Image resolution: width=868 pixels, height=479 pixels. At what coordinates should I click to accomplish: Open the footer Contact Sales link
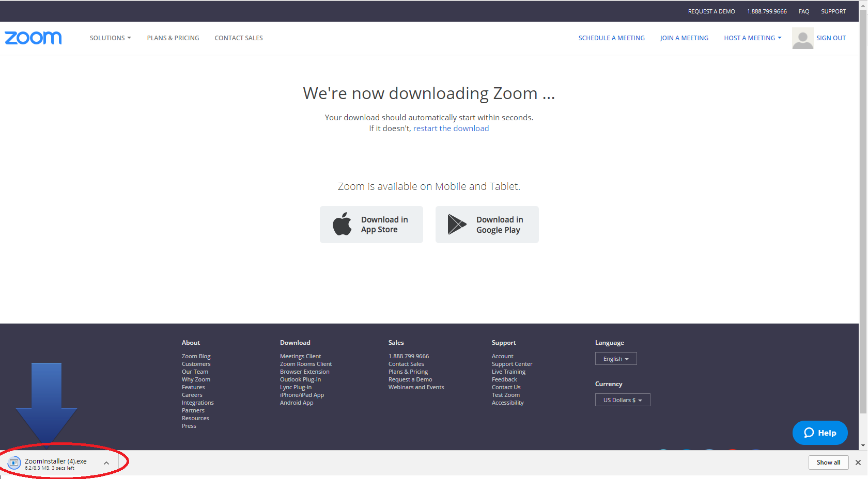[x=406, y=364]
